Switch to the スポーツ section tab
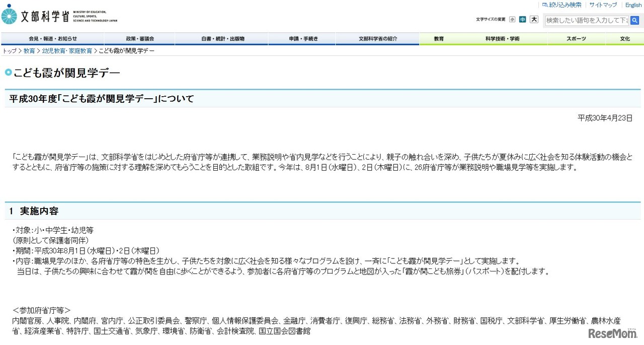 576,38
